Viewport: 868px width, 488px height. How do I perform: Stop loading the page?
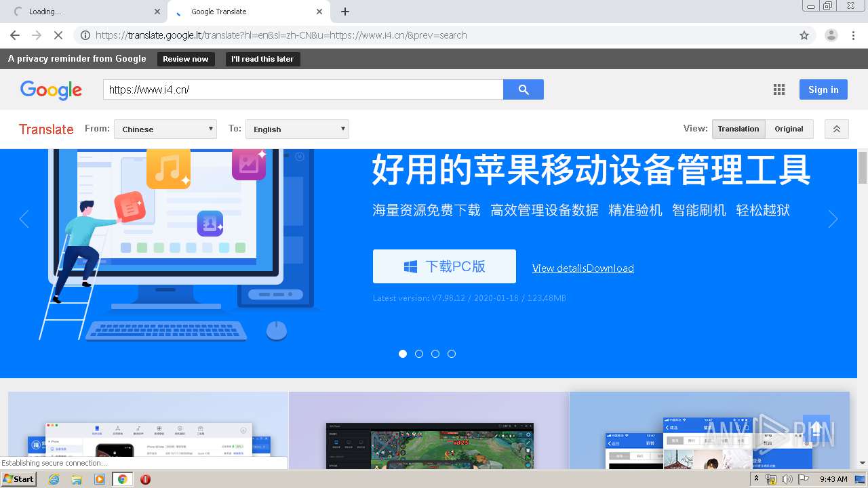[x=58, y=35]
